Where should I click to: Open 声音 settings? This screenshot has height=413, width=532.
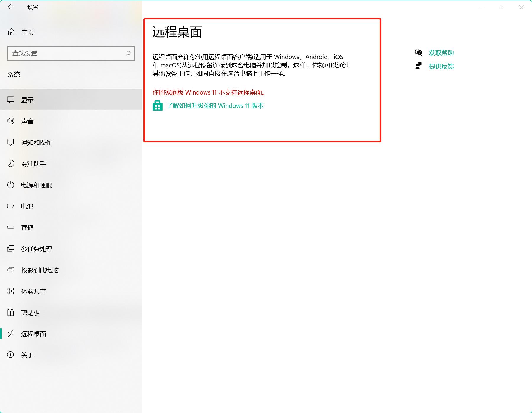[x=71, y=121]
